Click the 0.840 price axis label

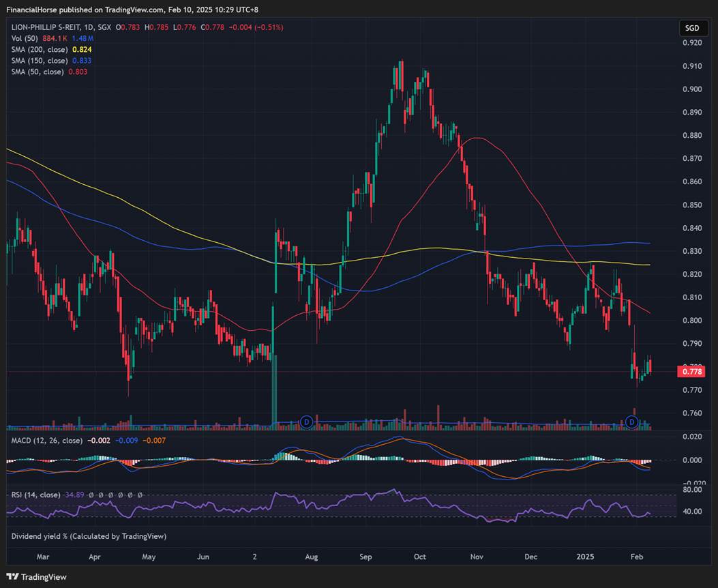coord(692,228)
